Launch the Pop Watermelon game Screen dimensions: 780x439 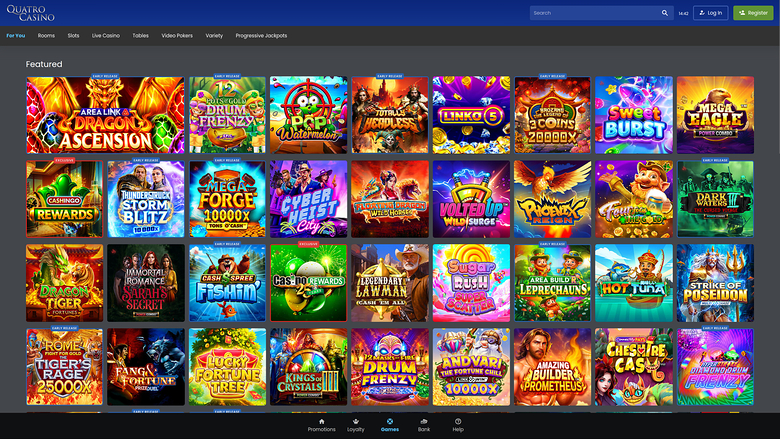pos(308,115)
